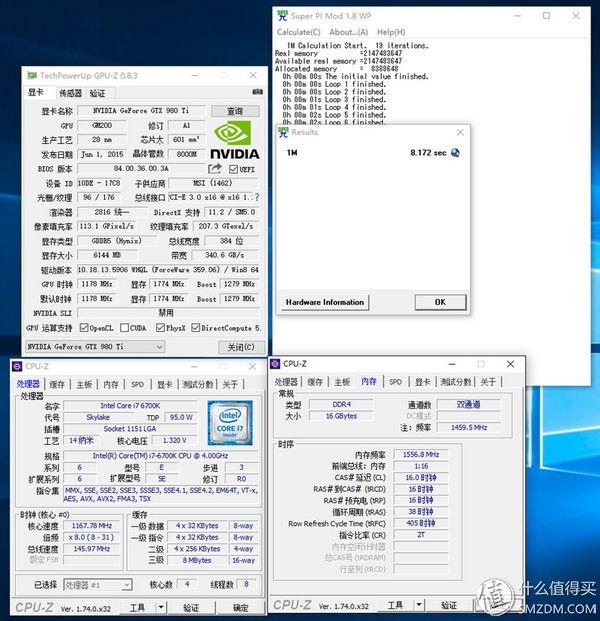The image size is (600, 621).
Task: Click the 核心电压 value 1.320 V
Action: (175, 440)
